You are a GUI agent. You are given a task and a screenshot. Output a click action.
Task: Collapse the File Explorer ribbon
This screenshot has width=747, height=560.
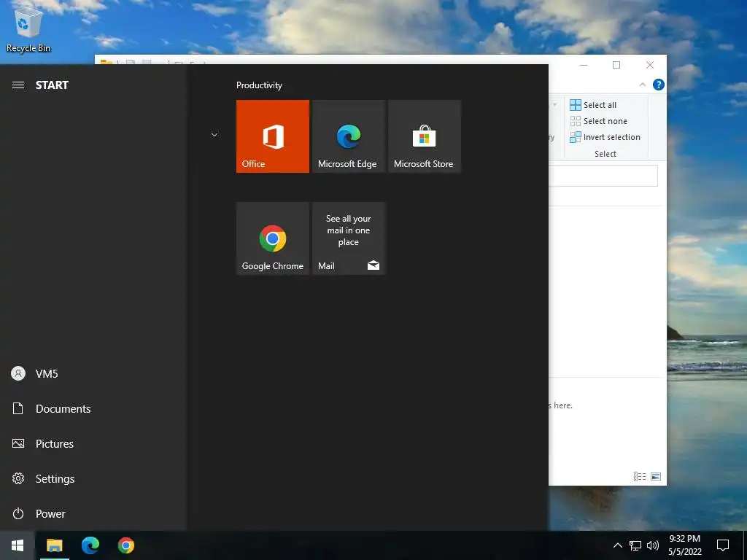(x=642, y=85)
